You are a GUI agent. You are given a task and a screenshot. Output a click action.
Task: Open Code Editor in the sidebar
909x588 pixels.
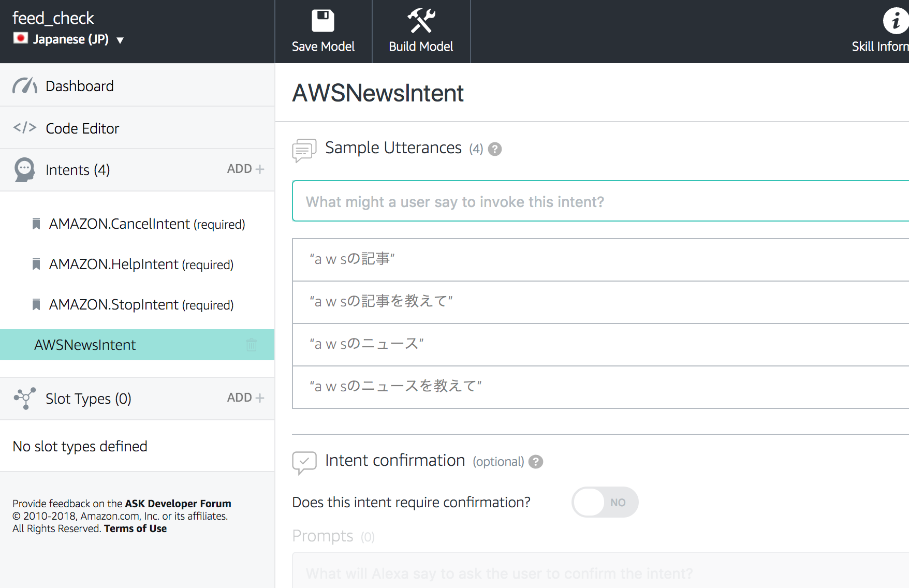[x=137, y=128]
